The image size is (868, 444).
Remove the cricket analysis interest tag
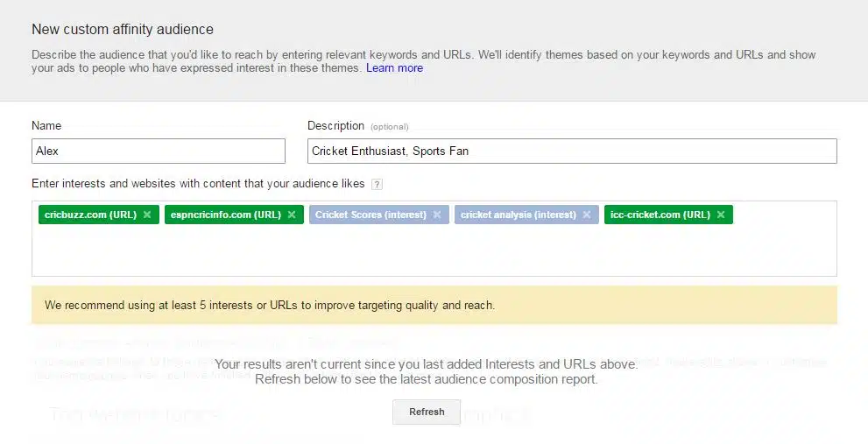[x=587, y=215]
